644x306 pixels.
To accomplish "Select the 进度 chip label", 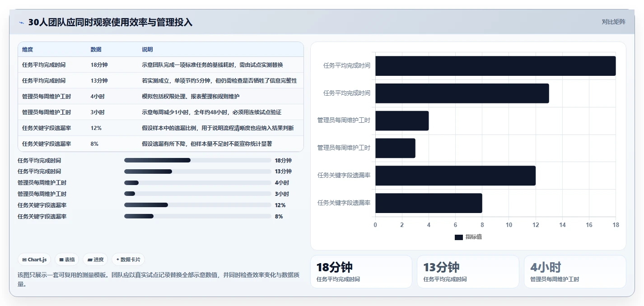I will click(98, 260).
